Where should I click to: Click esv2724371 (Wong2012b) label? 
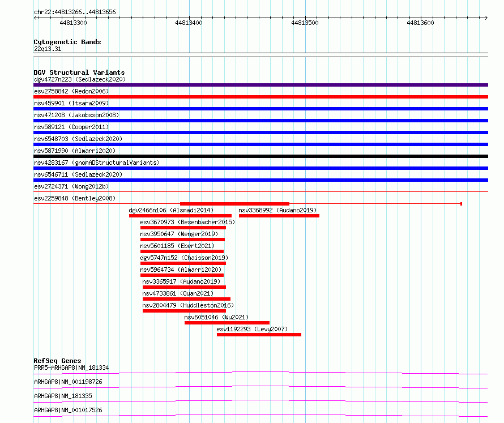click(x=71, y=186)
